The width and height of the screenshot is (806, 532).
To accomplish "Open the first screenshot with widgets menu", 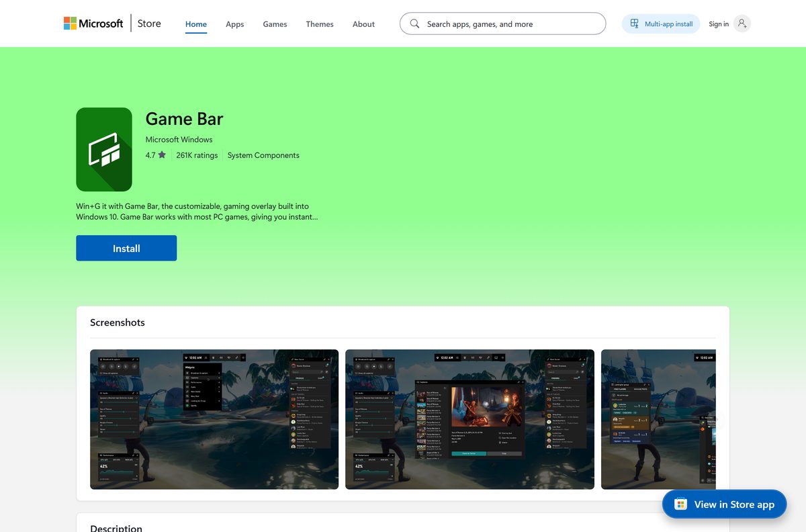I will point(214,419).
